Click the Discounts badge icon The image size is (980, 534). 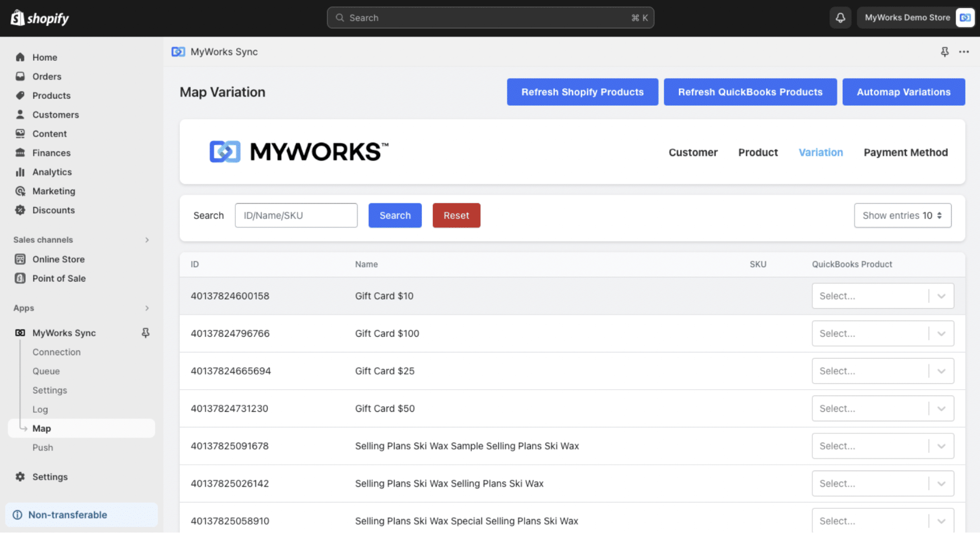[x=20, y=210]
